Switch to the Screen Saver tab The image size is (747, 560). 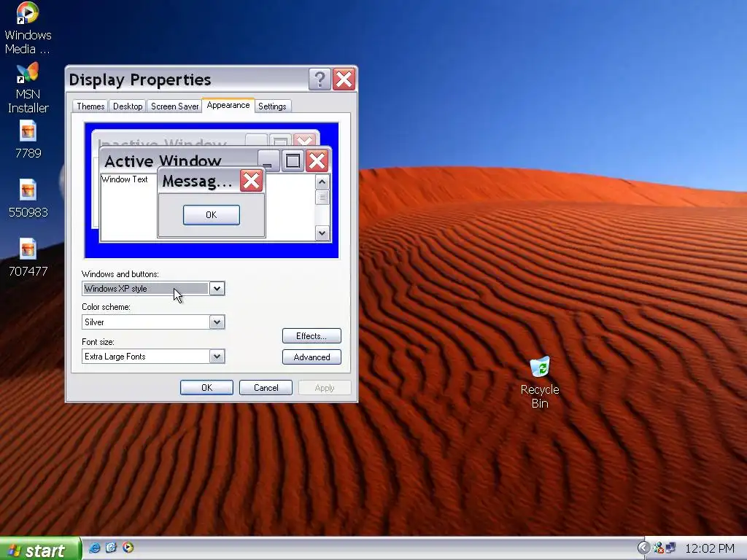pos(174,106)
